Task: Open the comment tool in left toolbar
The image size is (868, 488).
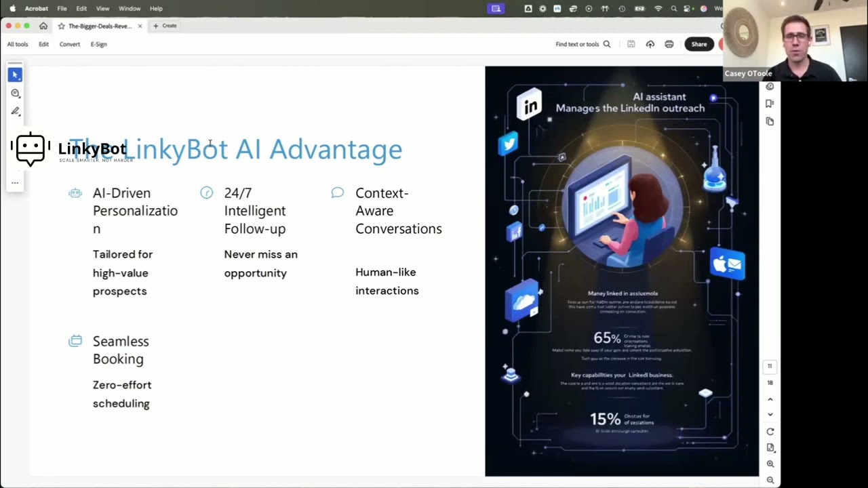Action: point(15,93)
